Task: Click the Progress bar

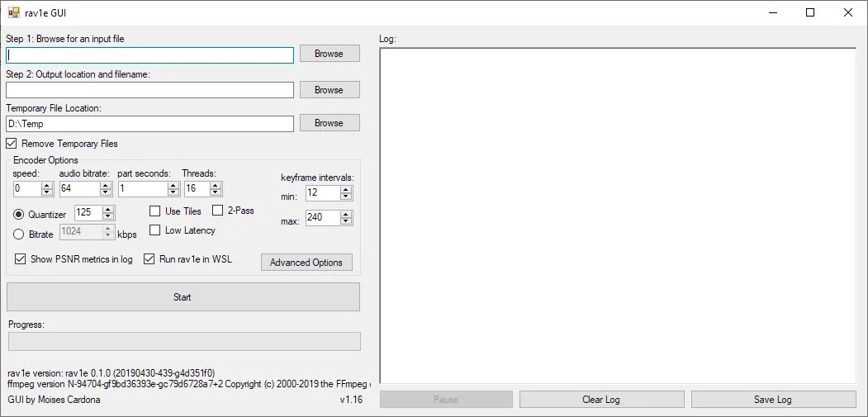Action: click(184, 341)
